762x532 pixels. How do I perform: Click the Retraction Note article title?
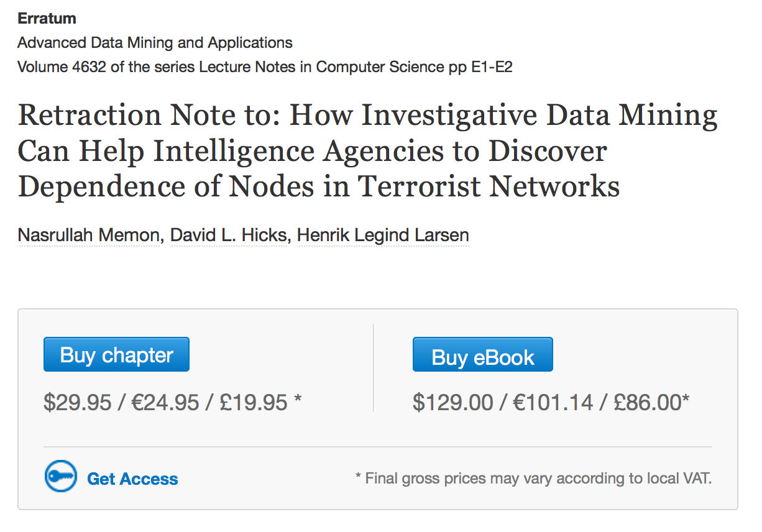click(x=367, y=151)
